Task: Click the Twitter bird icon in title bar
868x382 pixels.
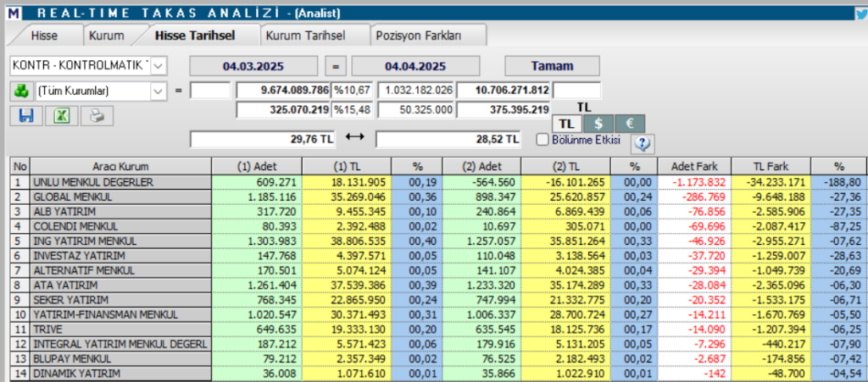Action: pyautogui.click(x=861, y=13)
